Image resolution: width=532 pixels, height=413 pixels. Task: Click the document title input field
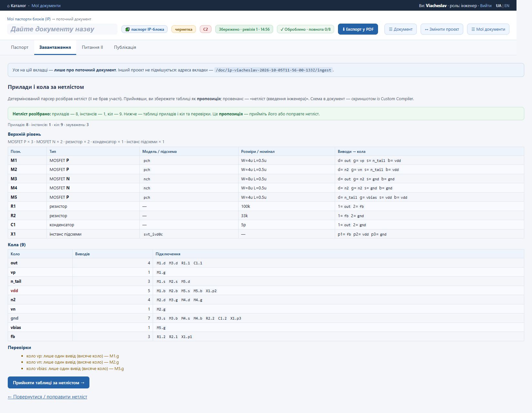(x=62, y=29)
